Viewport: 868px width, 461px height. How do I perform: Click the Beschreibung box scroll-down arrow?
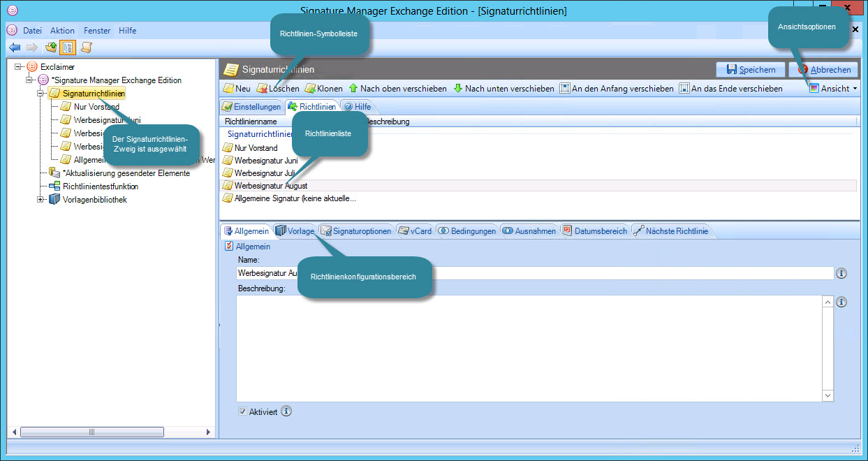[x=827, y=395]
